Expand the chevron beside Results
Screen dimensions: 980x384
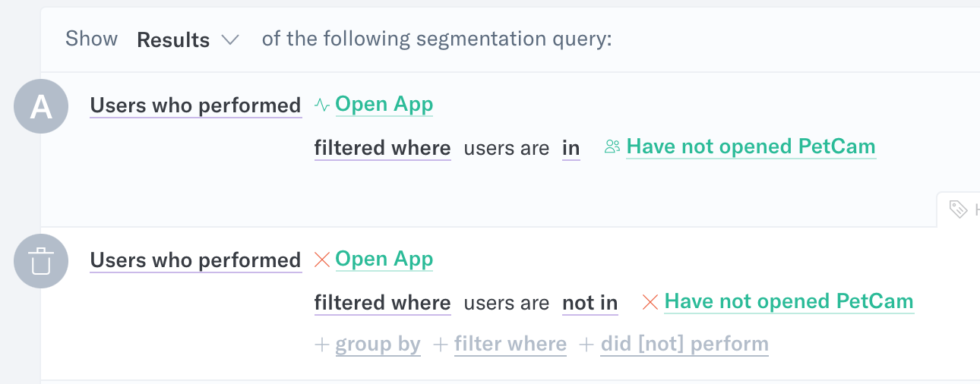point(229,39)
